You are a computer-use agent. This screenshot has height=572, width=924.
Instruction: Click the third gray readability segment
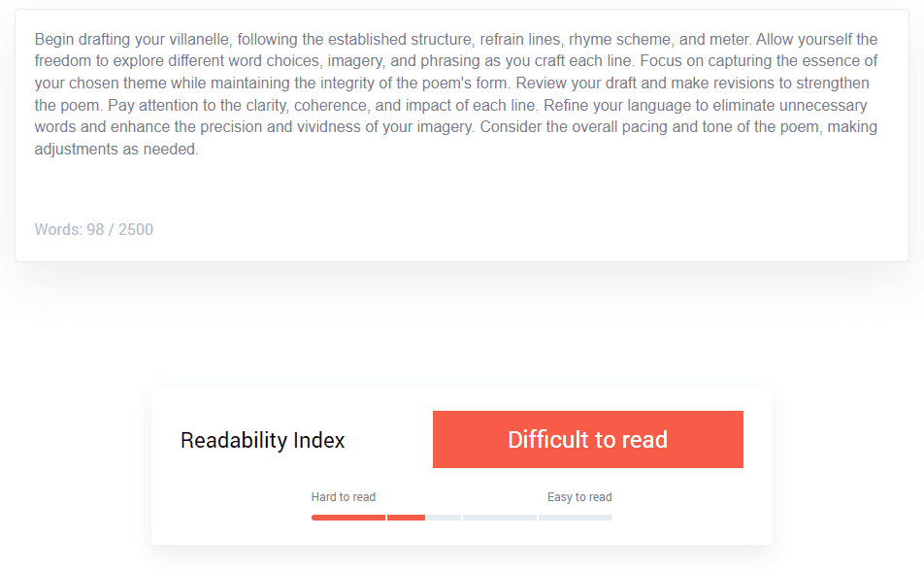(x=499, y=518)
